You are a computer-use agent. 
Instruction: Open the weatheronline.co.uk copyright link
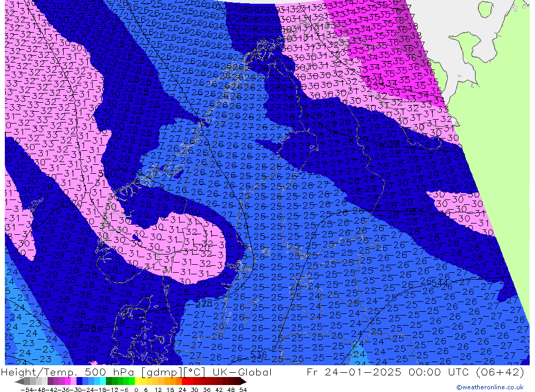[x=490, y=387]
